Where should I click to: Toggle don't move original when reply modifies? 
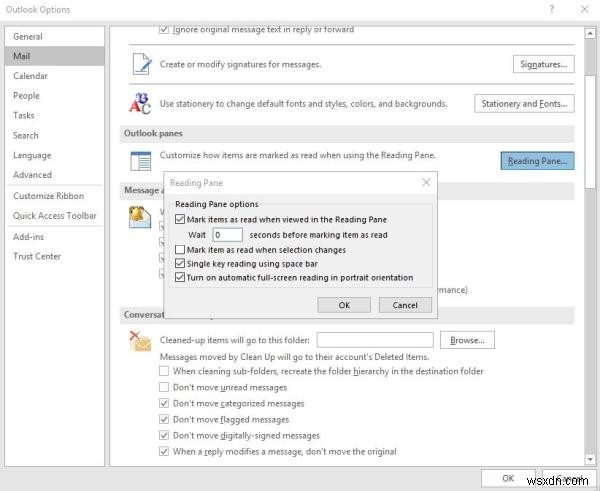(x=164, y=451)
